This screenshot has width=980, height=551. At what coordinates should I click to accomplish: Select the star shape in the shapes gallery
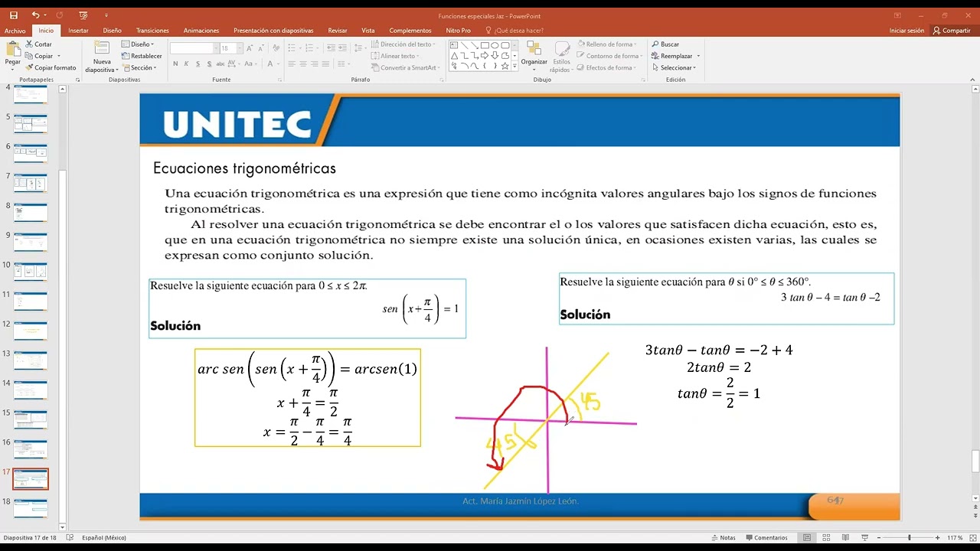pos(505,66)
